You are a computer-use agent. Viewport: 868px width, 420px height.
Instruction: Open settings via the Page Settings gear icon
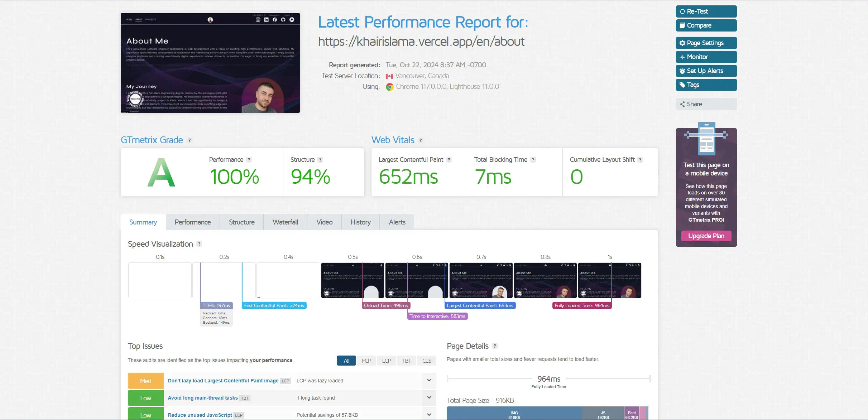coord(683,43)
